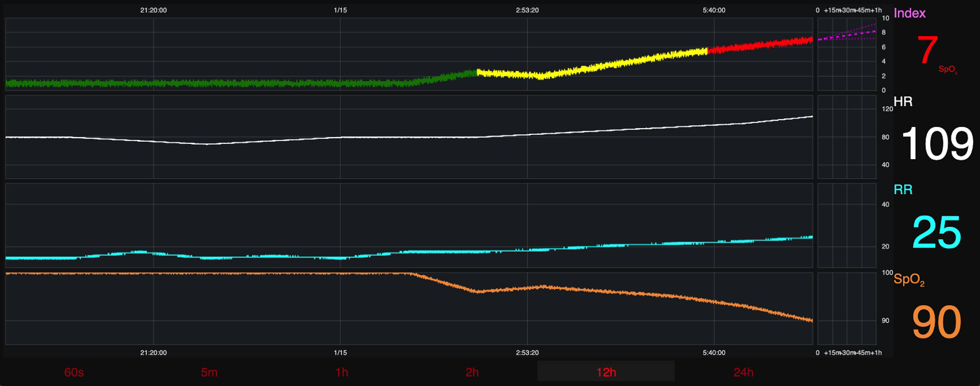Select the respiratory rate value 25
The width and height of the screenshot is (980, 386).
937,232
